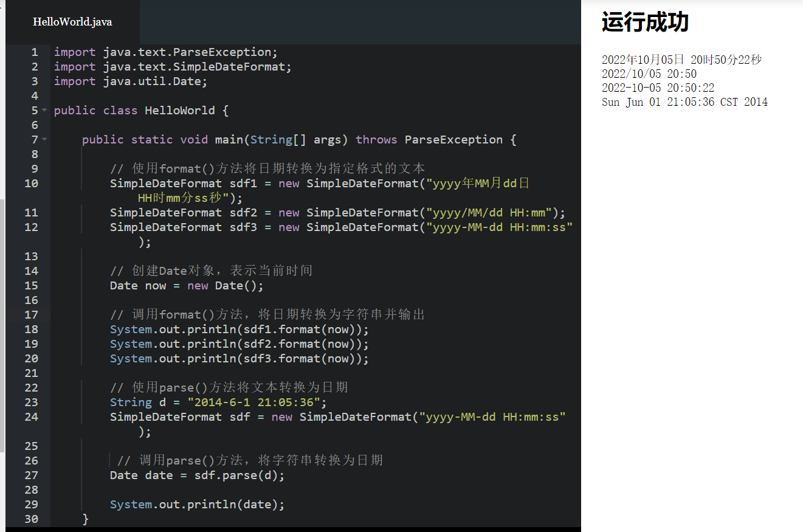The width and height of the screenshot is (803, 532).
Task: Click the 运行成功 heading
Action: coord(645,22)
